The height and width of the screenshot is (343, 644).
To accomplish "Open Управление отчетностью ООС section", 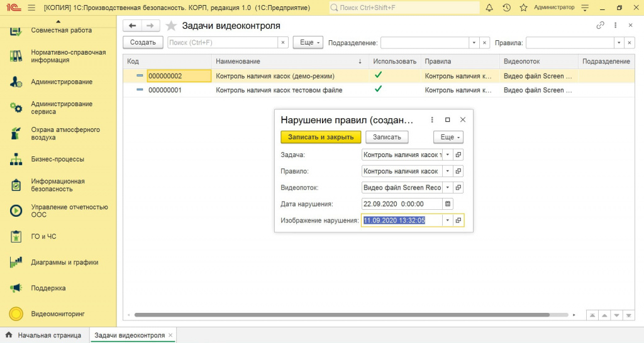I will pos(57,211).
